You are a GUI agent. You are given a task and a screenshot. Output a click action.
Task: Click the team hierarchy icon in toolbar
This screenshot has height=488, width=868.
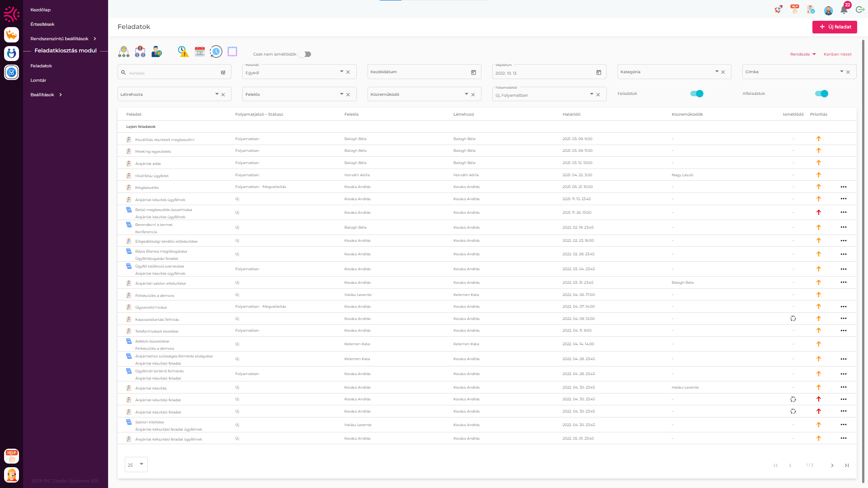point(124,52)
